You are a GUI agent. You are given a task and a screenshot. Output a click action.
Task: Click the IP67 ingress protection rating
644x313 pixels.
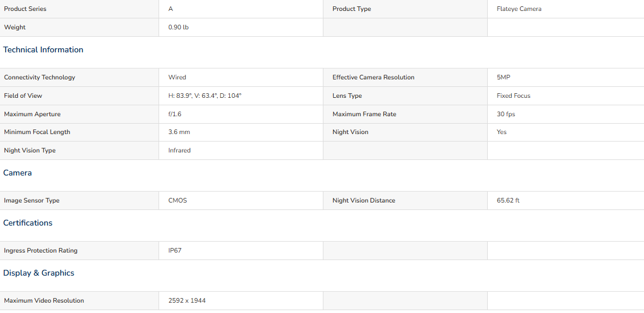[x=175, y=250]
